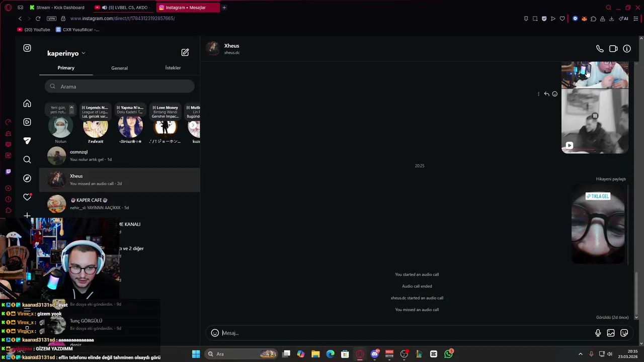Click the taskbar Ara search box
Viewport: 644px width, 362px height.
click(x=242, y=354)
